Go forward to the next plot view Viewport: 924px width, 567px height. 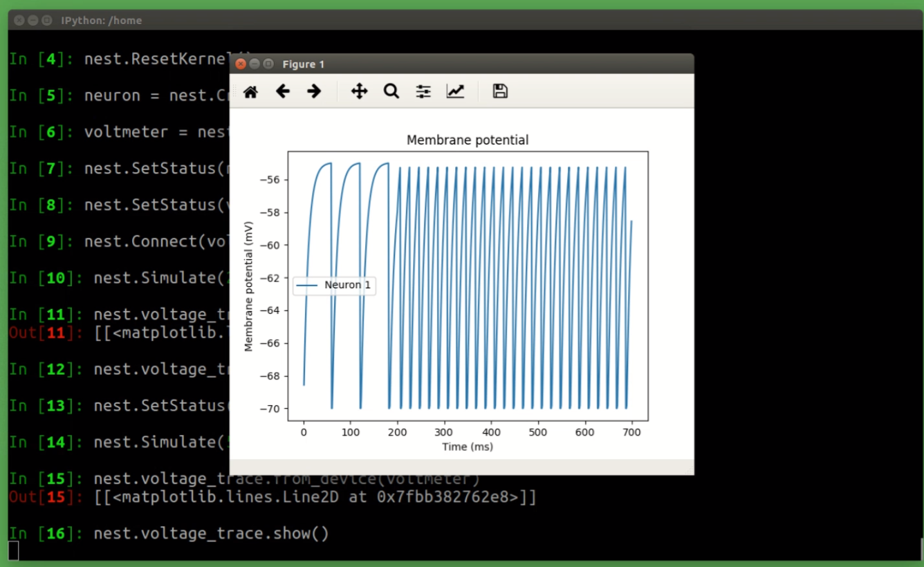pos(314,91)
